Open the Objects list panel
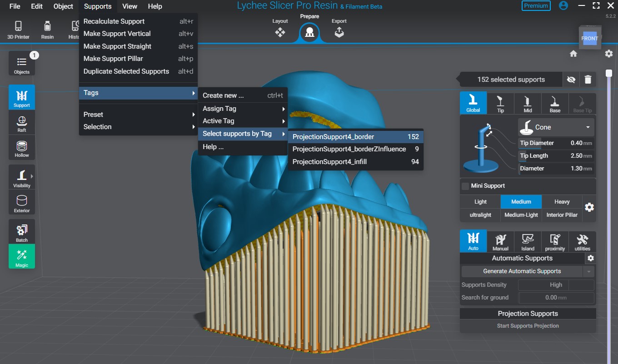This screenshot has width=618, height=364. pyautogui.click(x=22, y=64)
